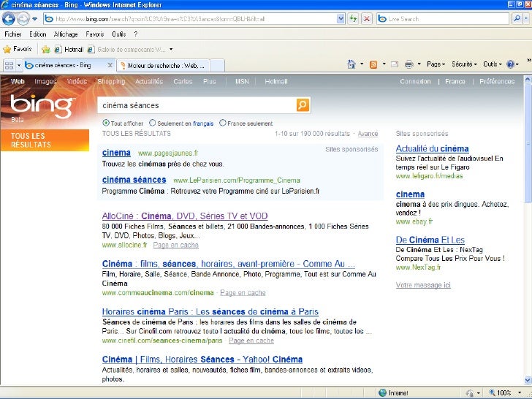Click the Home page house icon
532x399 pixels.
351,64
